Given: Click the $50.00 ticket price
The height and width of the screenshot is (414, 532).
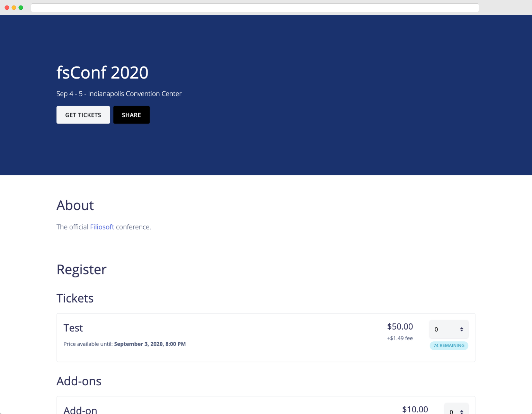Looking at the screenshot, I should coord(400,326).
